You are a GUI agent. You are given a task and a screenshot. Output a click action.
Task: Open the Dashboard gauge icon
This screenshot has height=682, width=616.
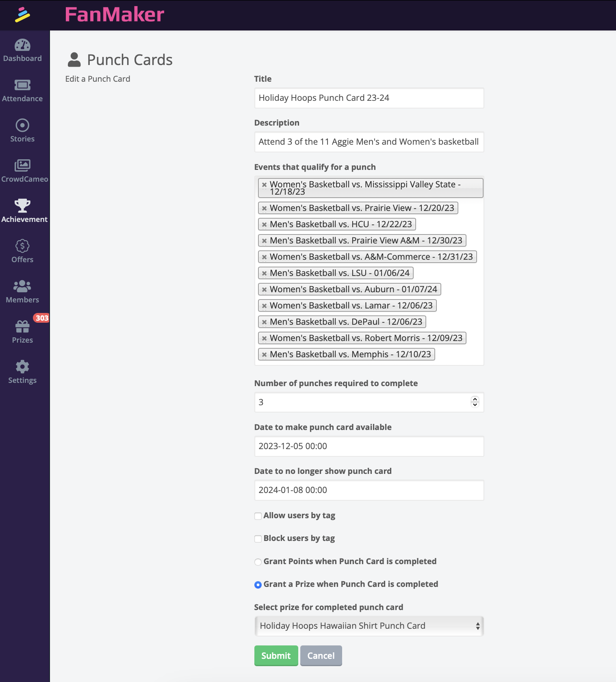[22, 45]
